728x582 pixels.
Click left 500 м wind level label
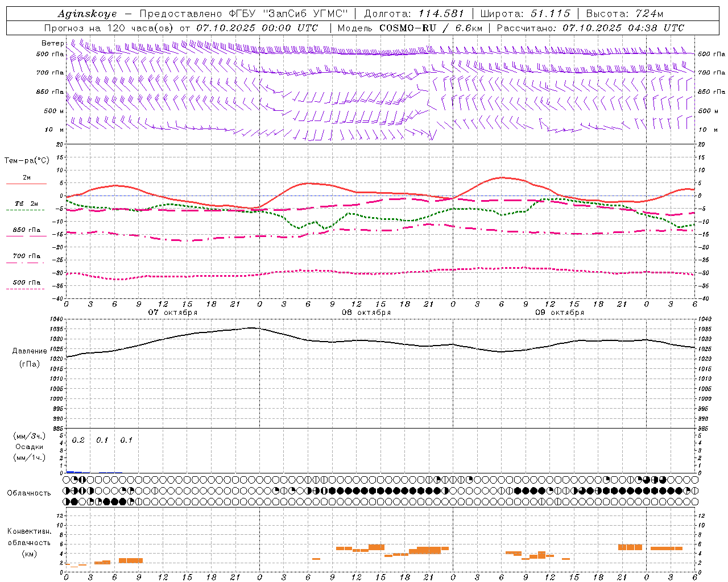click(54, 111)
